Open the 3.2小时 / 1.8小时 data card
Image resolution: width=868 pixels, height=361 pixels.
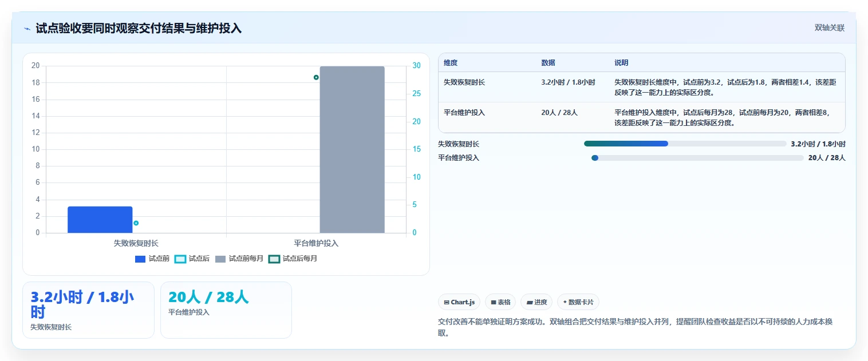tap(88, 310)
